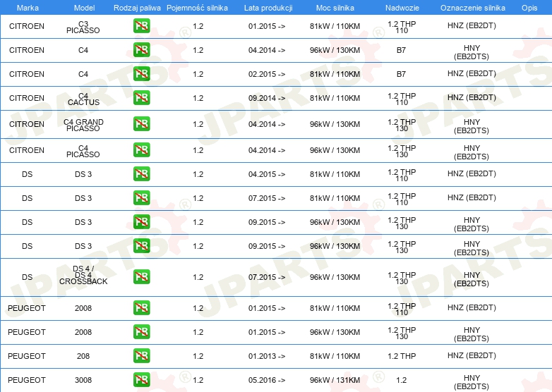This screenshot has height=392, width=552.
Task: Click 1.2 THP body in Peugeot 208 row
Action: pyautogui.click(x=402, y=356)
